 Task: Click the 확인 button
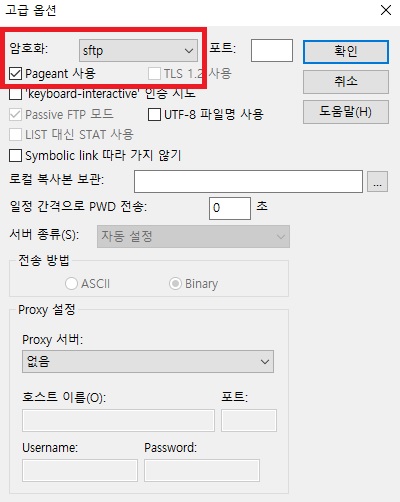tap(346, 52)
